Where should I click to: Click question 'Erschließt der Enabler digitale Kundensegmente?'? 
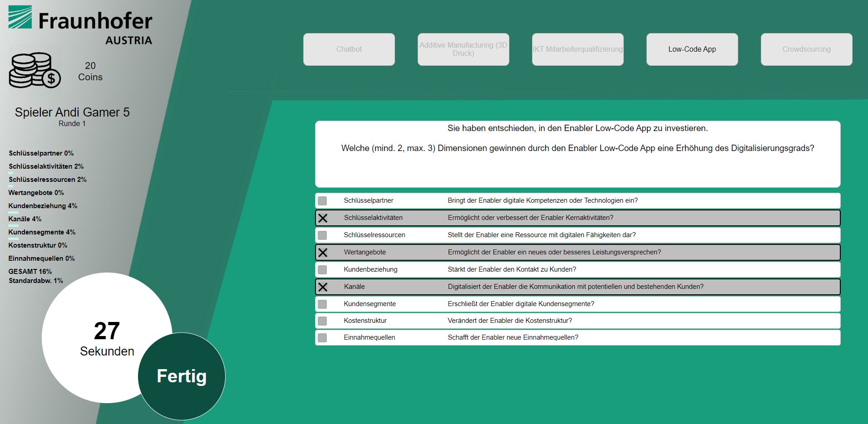521,304
